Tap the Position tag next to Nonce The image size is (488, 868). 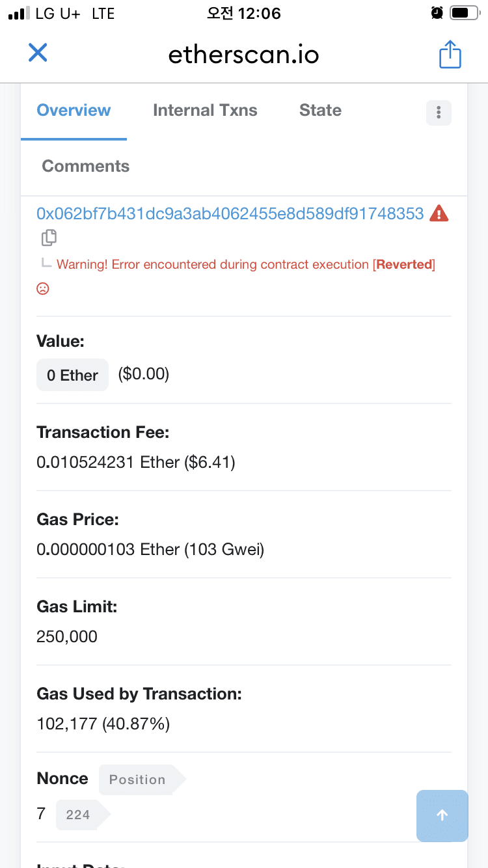(141, 780)
